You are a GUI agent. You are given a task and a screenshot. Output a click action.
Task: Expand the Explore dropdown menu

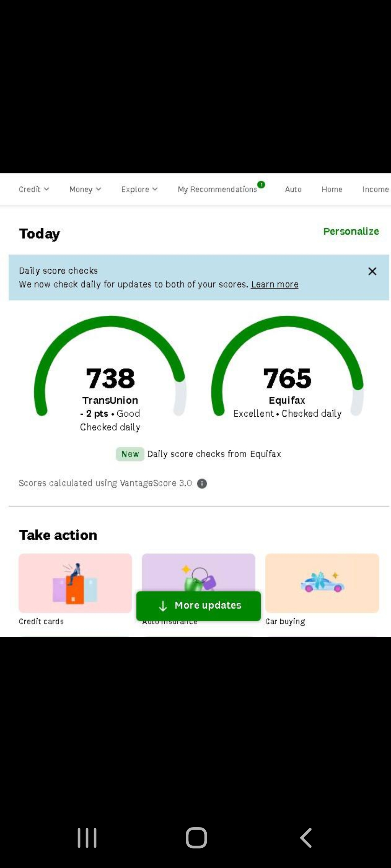pyautogui.click(x=139, y=189)
